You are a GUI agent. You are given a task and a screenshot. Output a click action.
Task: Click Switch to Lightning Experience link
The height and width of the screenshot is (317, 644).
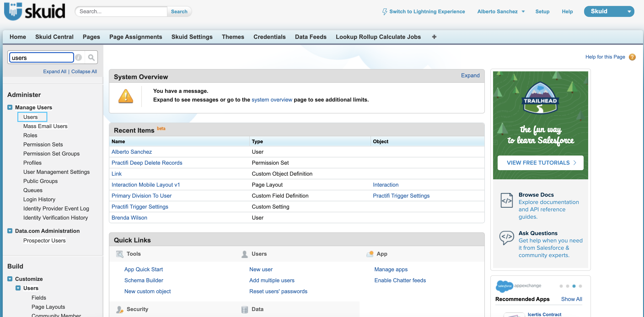pyautogui.click(x=427, y=11)
